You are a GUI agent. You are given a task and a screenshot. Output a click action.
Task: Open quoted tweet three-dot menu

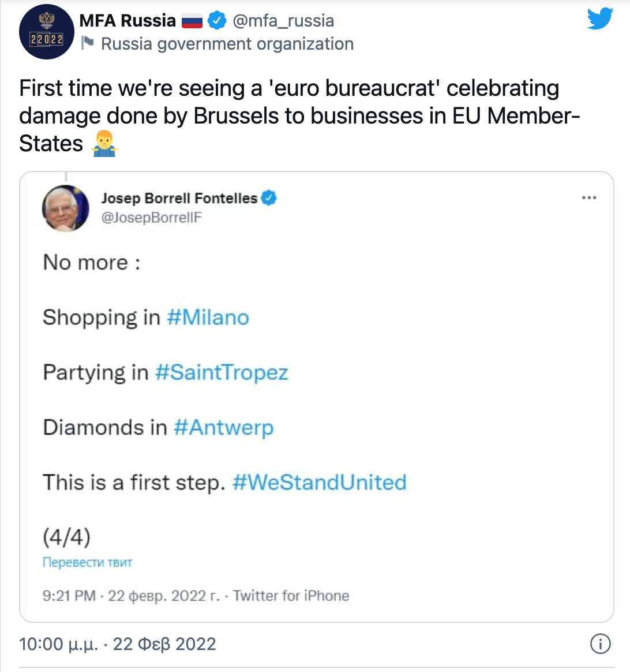(x=588, y=198)
